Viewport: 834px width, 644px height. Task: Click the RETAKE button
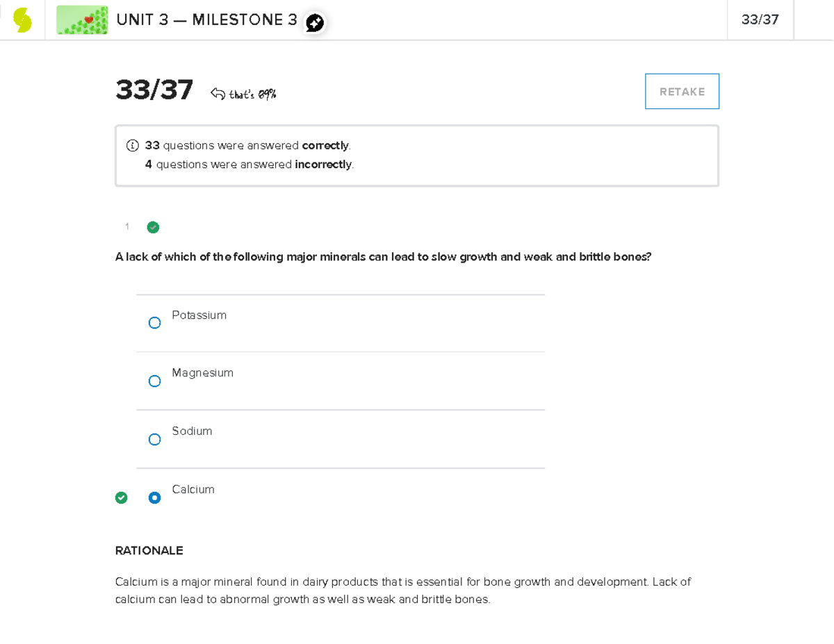click(x=682, y=92)
